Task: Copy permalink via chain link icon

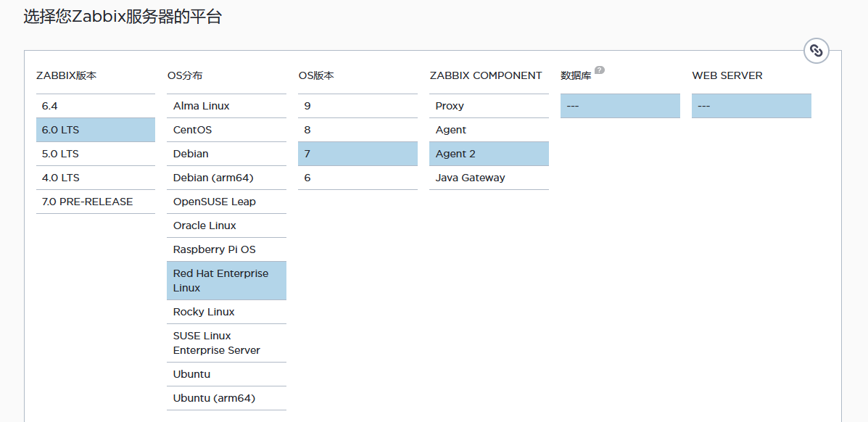Action: (x=816, y=51)
